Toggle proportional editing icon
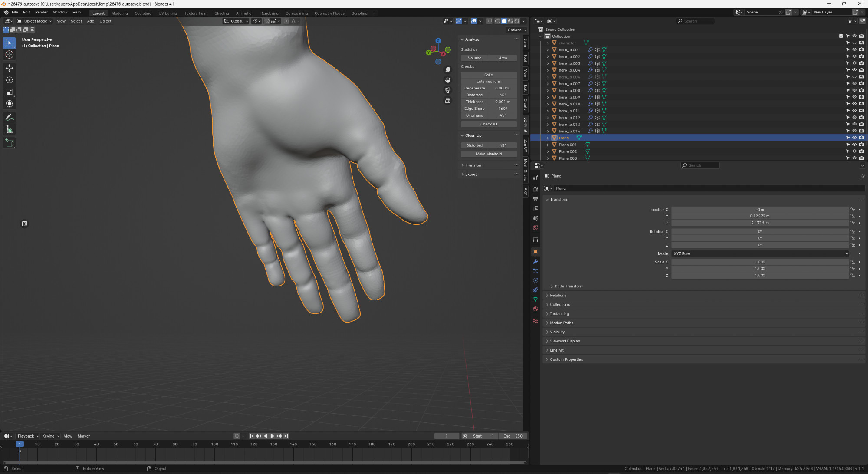Screen dimensions: 868x474 coord(286,21)
